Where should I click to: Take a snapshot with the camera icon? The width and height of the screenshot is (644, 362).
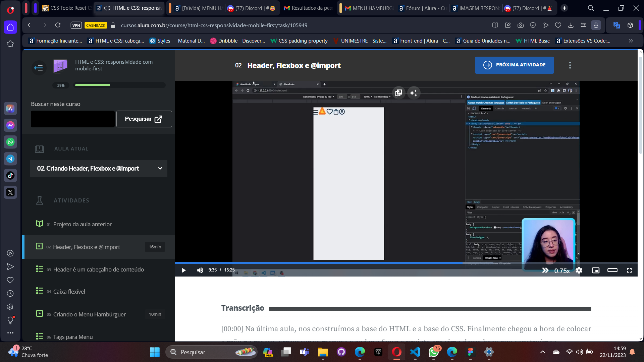coord(521,25)
